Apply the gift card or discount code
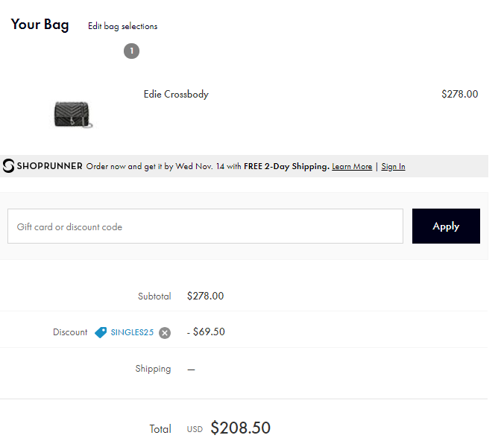The width and height of the screenshot is (504, 444). (446, 226)
